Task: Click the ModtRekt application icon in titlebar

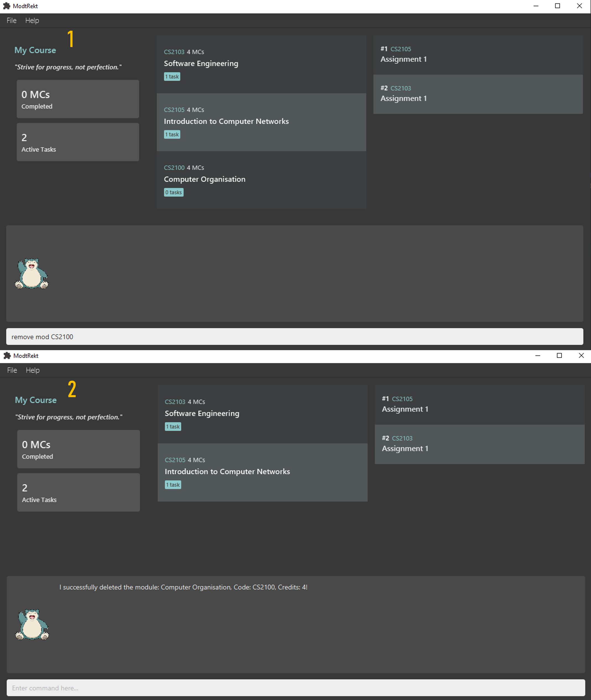Action: click(6, 5)
